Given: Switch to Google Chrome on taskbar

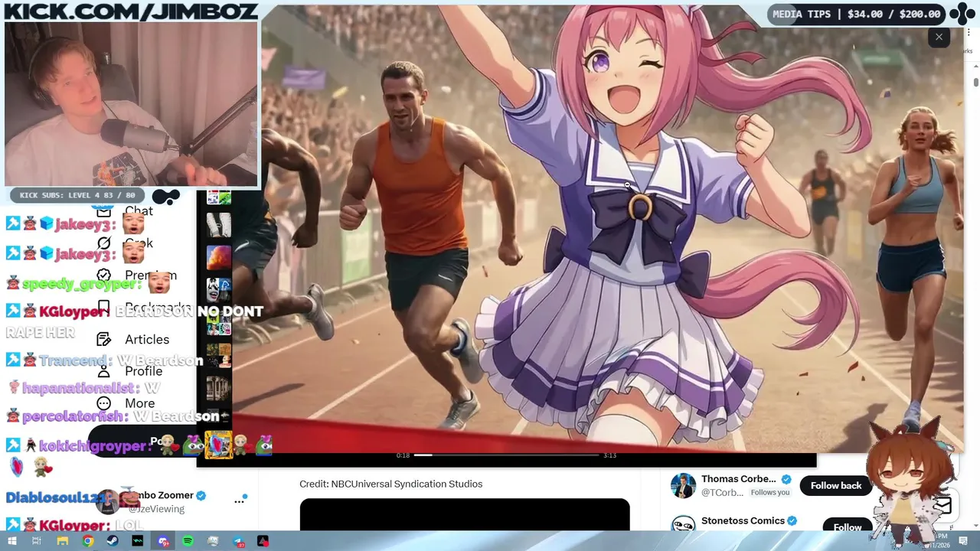Looking at the screenshot, I should coord(88,541).
